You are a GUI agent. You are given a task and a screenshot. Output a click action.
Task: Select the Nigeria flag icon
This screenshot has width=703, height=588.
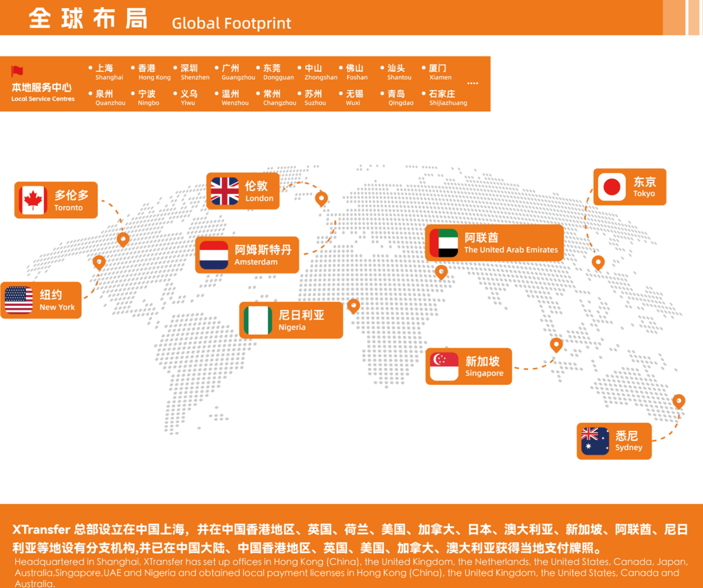[x=258, y=320]
